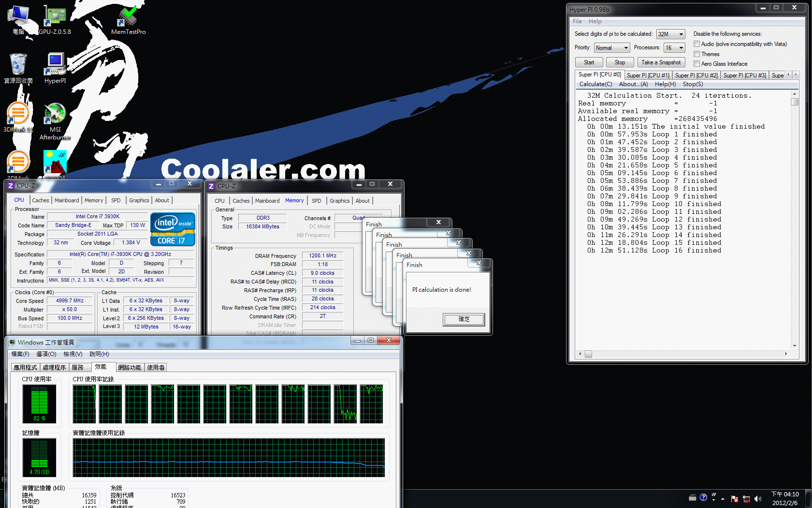Open the clock showing 04:10

(x=785, y=498)
